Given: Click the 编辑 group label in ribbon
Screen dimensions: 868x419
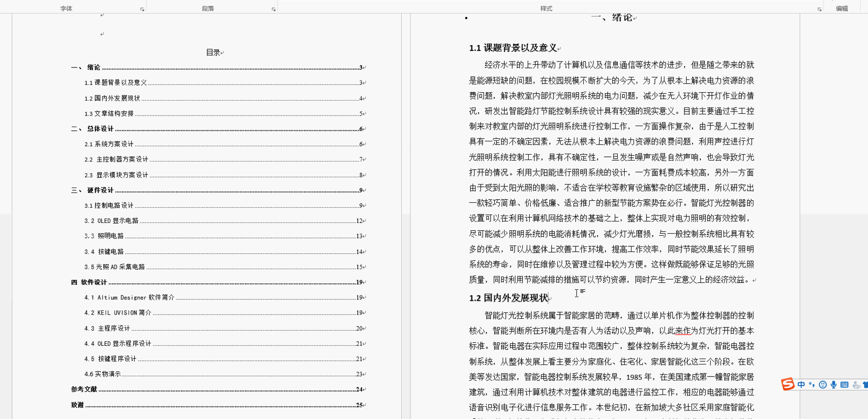Looking at the screenshot, I should pos(842,8).
